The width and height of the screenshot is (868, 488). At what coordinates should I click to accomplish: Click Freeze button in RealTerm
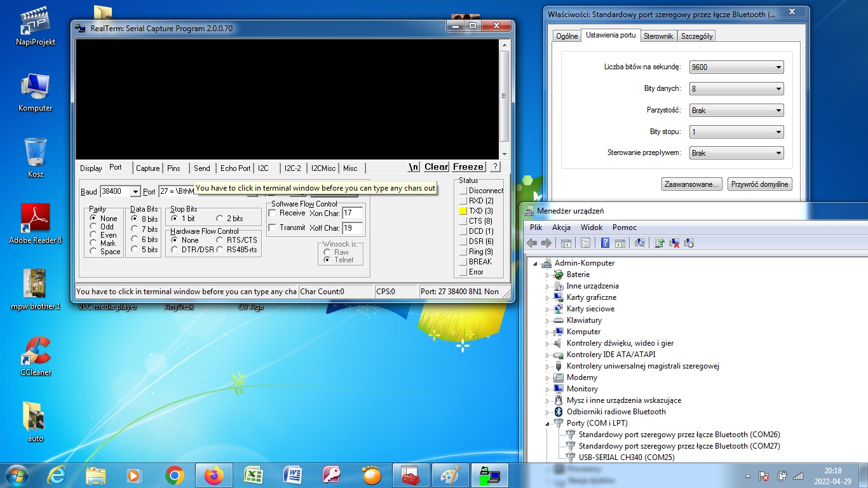click(x=468, y=166)
